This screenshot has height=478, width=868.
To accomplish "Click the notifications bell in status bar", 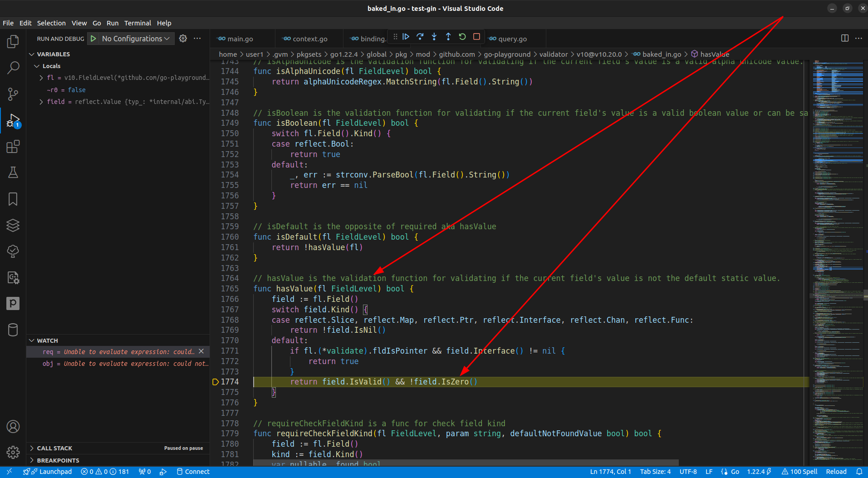I will coord(859,472).
